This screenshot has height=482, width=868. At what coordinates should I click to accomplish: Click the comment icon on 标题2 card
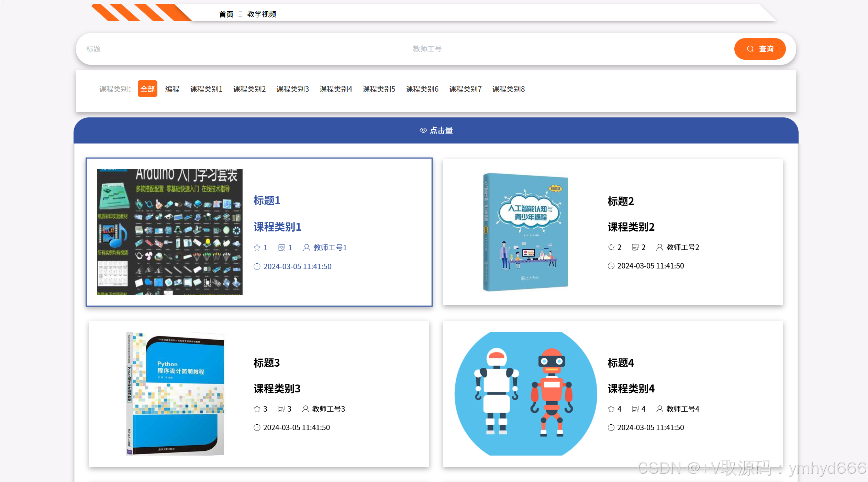click(635, 247)
